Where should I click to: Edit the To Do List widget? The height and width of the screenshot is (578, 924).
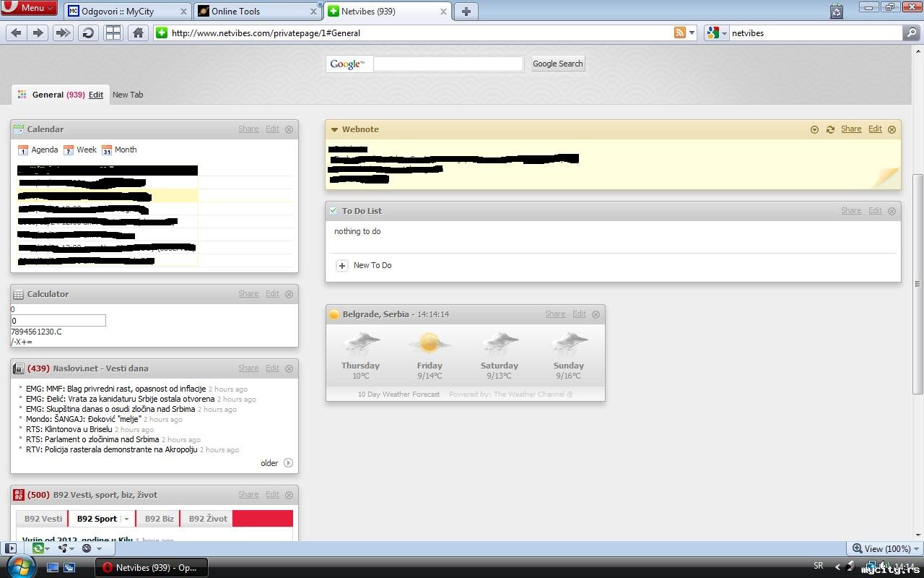[875, 211]
